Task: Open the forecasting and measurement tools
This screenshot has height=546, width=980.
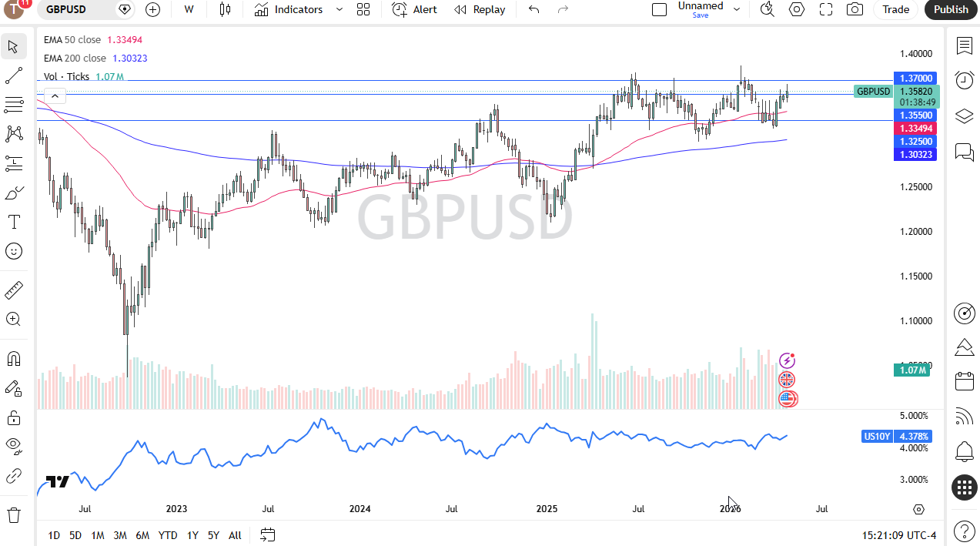Action: (13, 163)
